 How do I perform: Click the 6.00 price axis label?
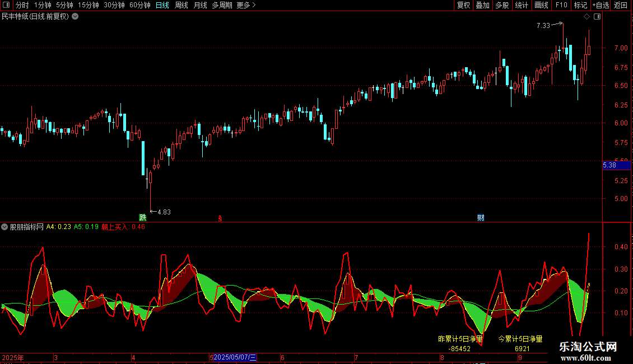[621, 123]
